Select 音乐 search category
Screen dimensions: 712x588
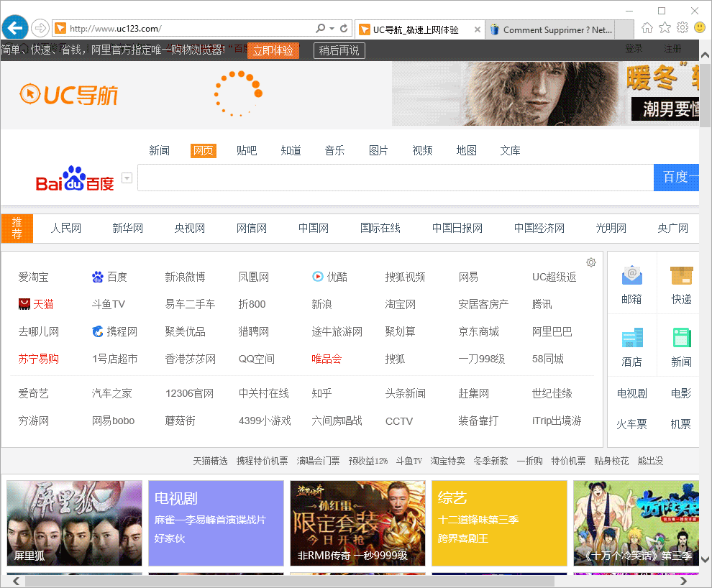pos(334,151)
